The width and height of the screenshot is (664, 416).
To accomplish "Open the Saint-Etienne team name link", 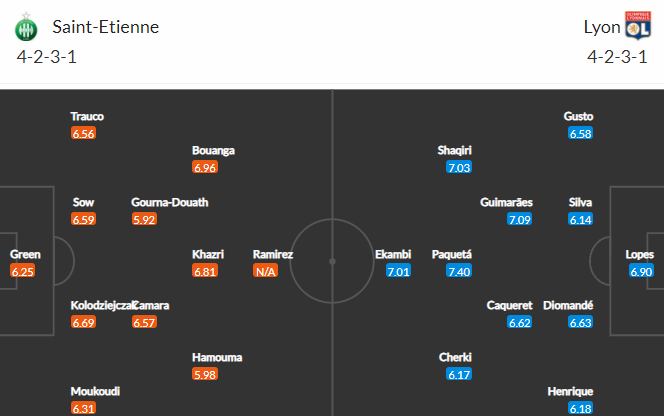I will point(105,27).
